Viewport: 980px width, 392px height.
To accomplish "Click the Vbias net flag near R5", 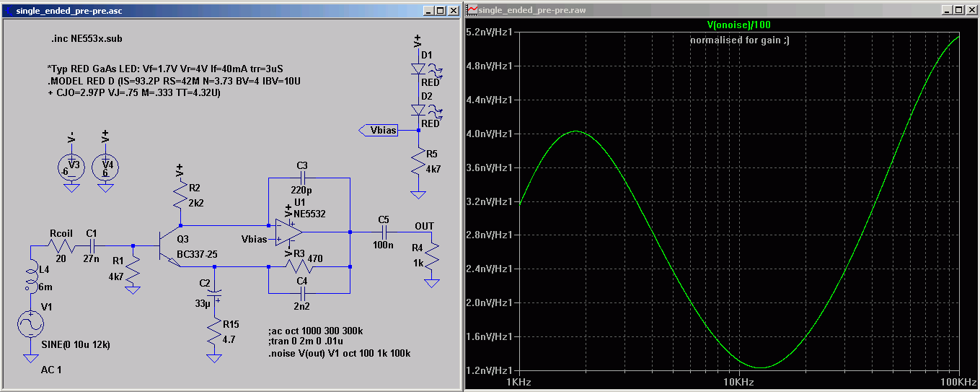I will click(378, 131).
